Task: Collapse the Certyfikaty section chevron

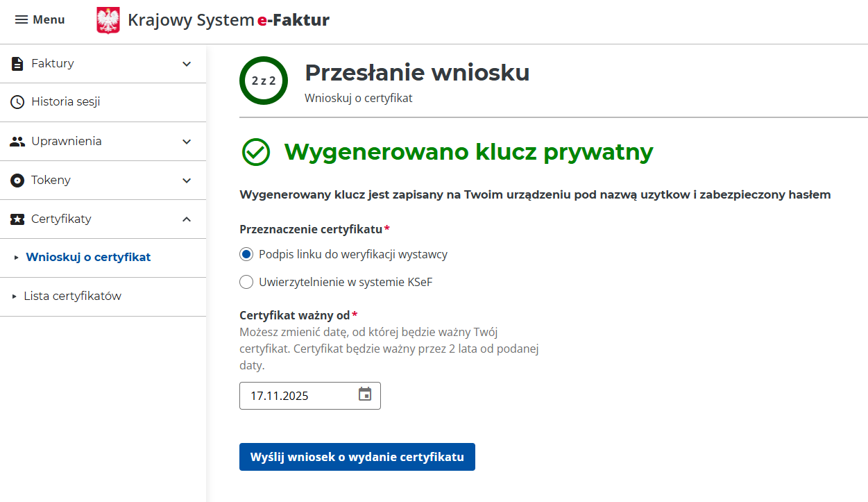Action: 187,219
